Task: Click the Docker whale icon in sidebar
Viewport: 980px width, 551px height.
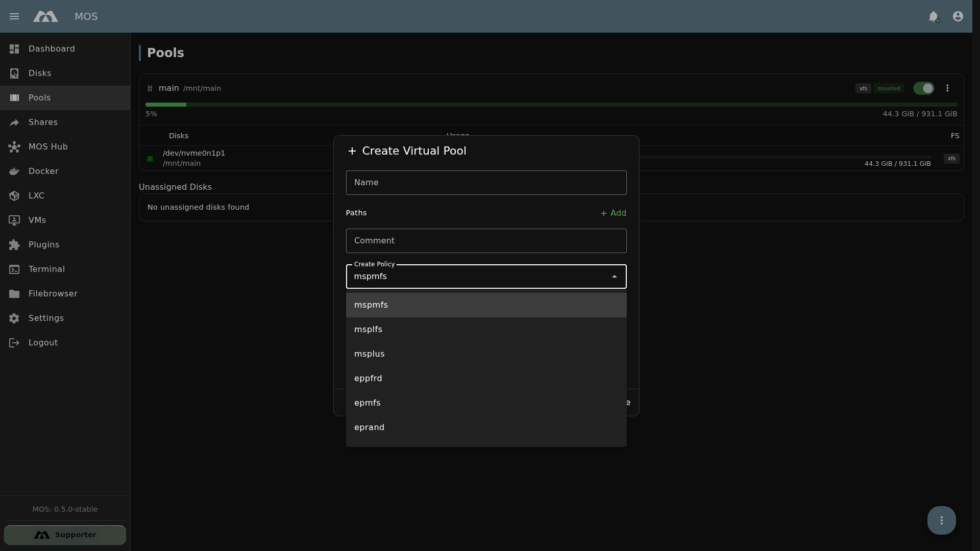Action: pyautogui.click(x=14, y=171)
